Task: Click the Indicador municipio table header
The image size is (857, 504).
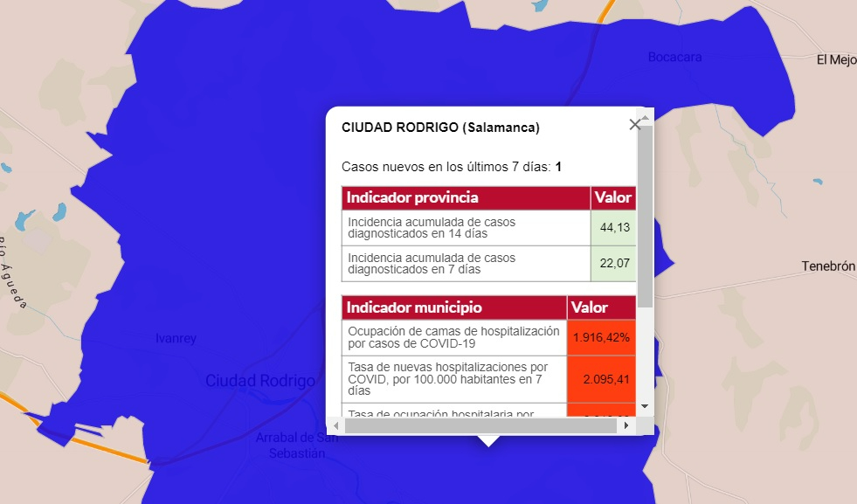Action: [x=411, y=307]
